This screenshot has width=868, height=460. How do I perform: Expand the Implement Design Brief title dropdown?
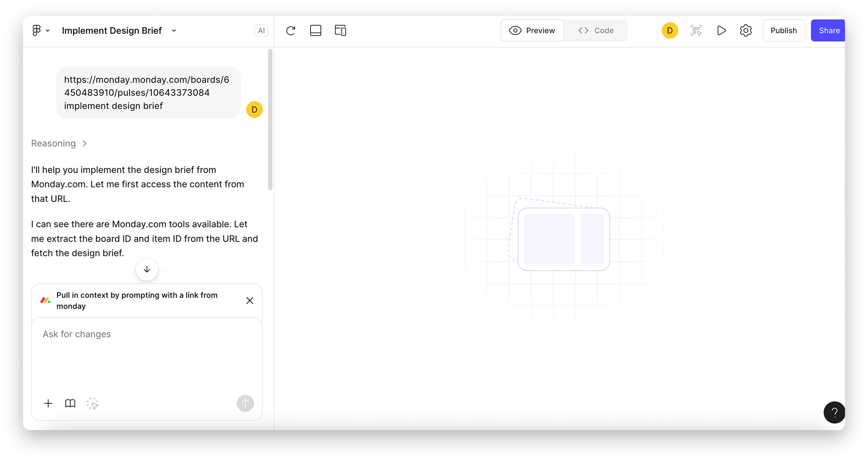click(x=174, y=31)
